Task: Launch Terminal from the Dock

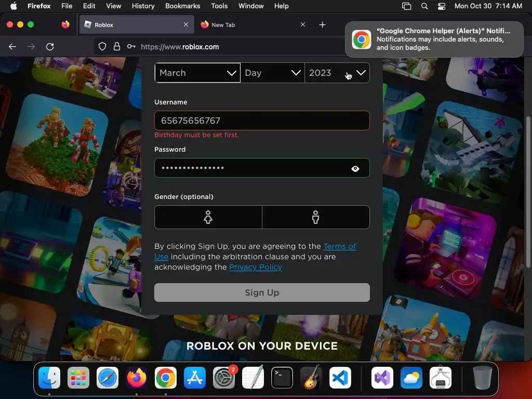Action: coord(282,378)
